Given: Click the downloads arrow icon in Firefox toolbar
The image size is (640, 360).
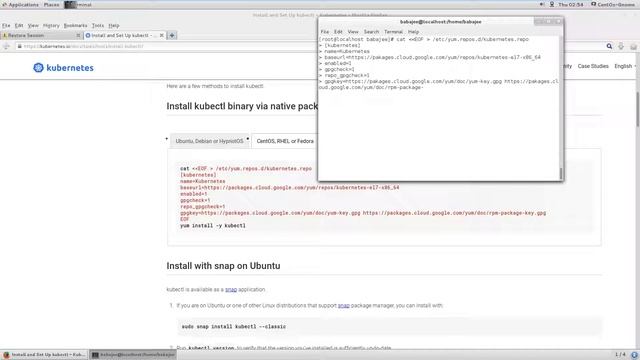Looking at the screenshot, I should pos(621,47).
